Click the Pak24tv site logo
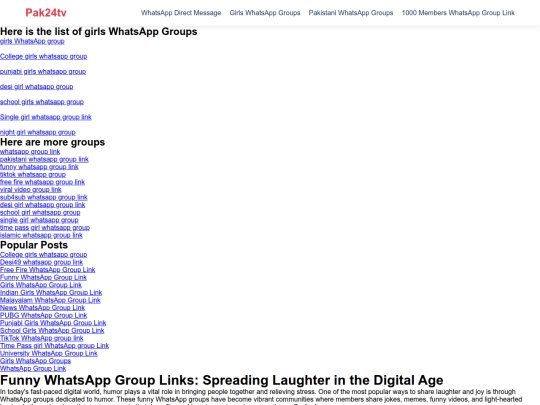The image size is (540, 405). 46,13
